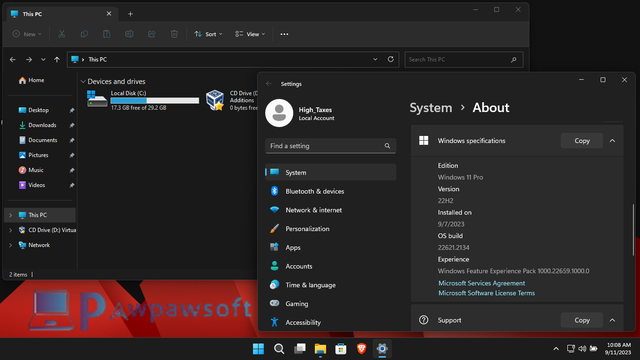Select the Local Disk (C:) drive icon
Viewport: 640px width, 360px height.
pyautogui.click(x=97, y=99)
